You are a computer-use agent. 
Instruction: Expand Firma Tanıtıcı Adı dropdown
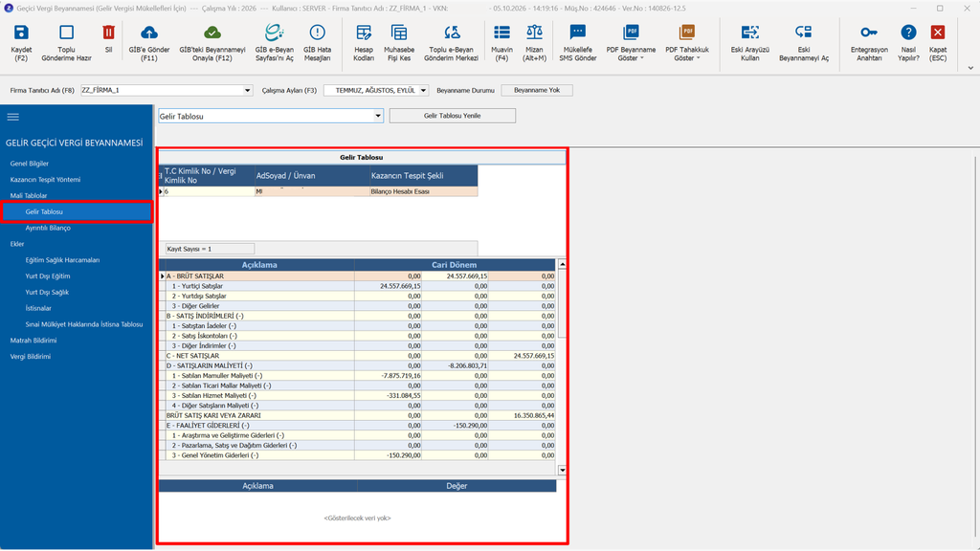[248, 91]
